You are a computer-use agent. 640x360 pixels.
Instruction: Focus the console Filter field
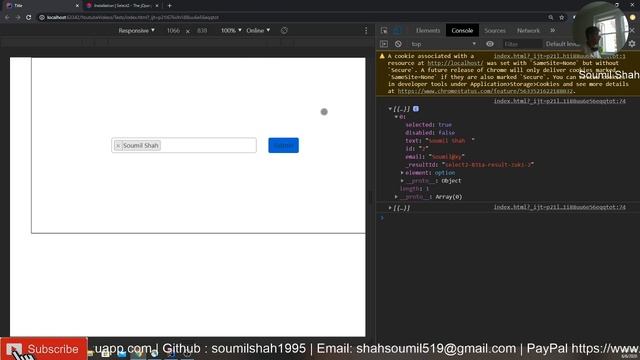click(x=521, y=44)
